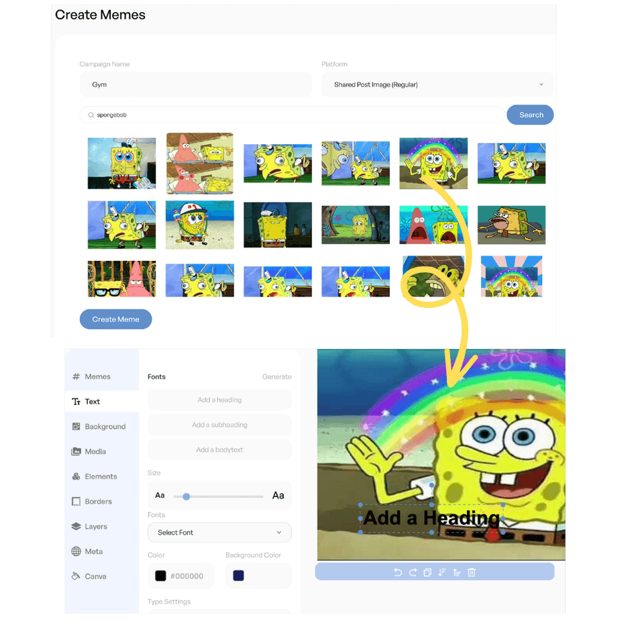Select the two-panel Patrick and SpongeBob thumbnail

(x=200, y=164)
